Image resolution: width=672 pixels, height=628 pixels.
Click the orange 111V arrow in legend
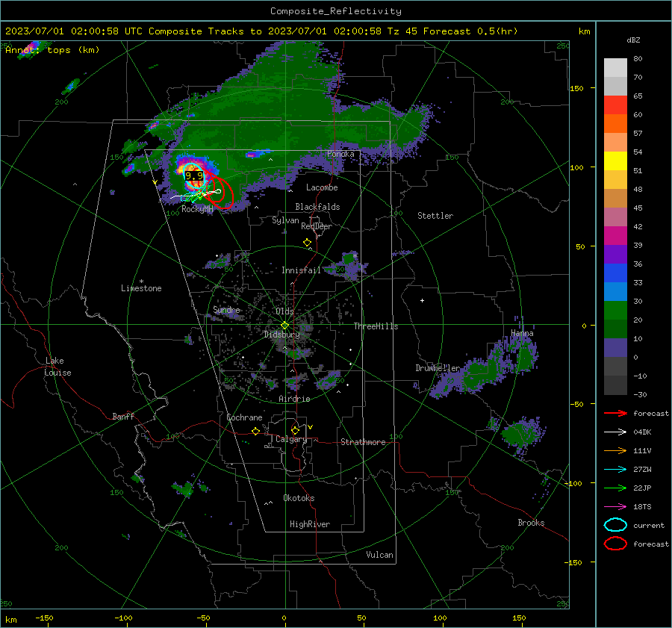coord(615,450)
